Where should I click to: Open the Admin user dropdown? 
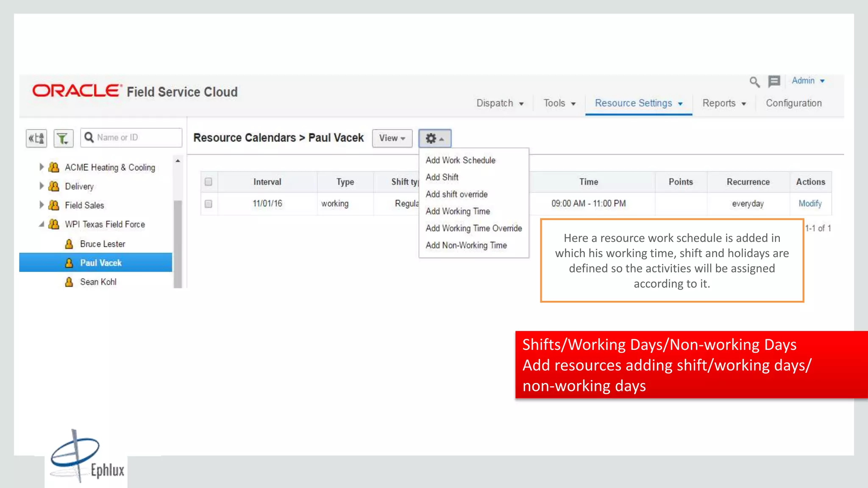pos(808,80)
